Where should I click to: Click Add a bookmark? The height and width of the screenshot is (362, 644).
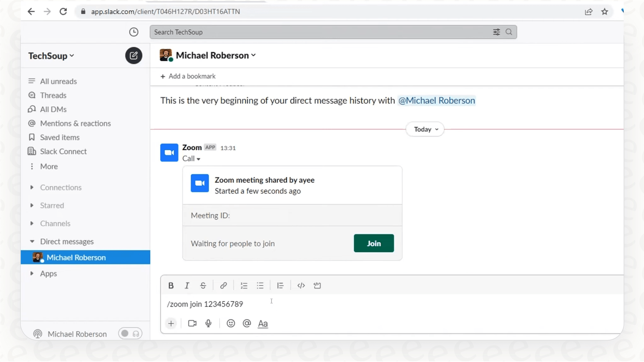pos(188,76)
